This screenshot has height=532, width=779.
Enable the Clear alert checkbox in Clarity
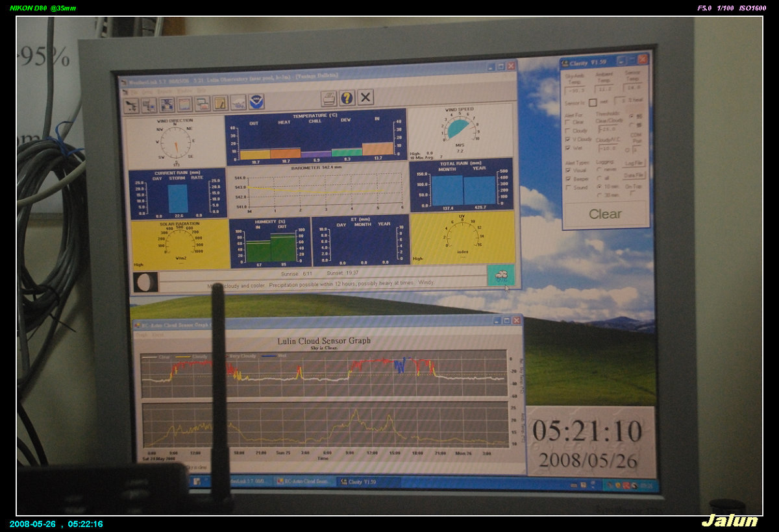tap(568, 121)
